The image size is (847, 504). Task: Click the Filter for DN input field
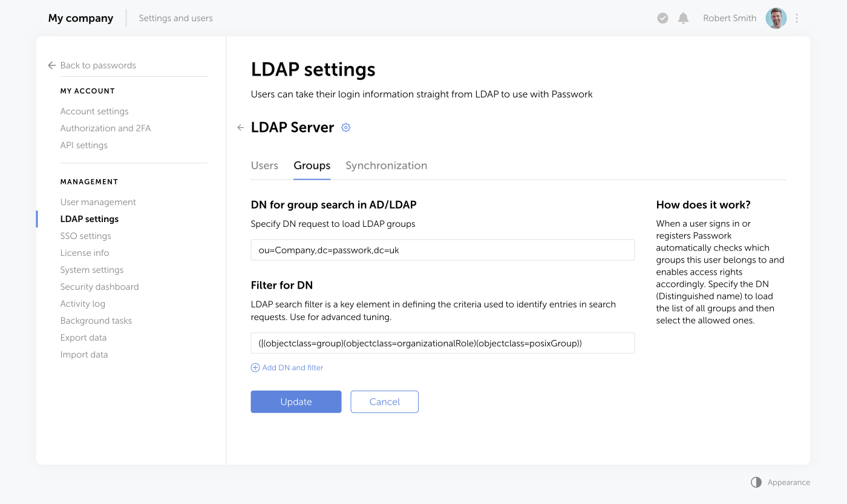click(x=442, y=342)
